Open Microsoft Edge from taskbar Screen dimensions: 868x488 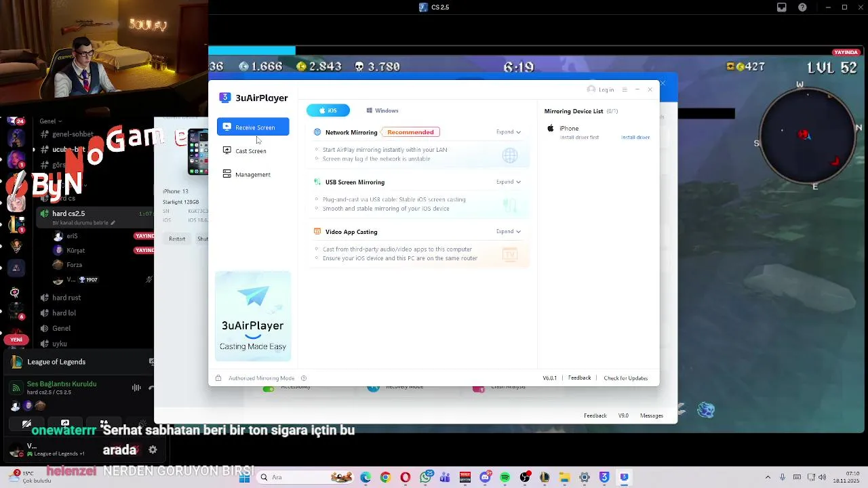click(366, 477)
